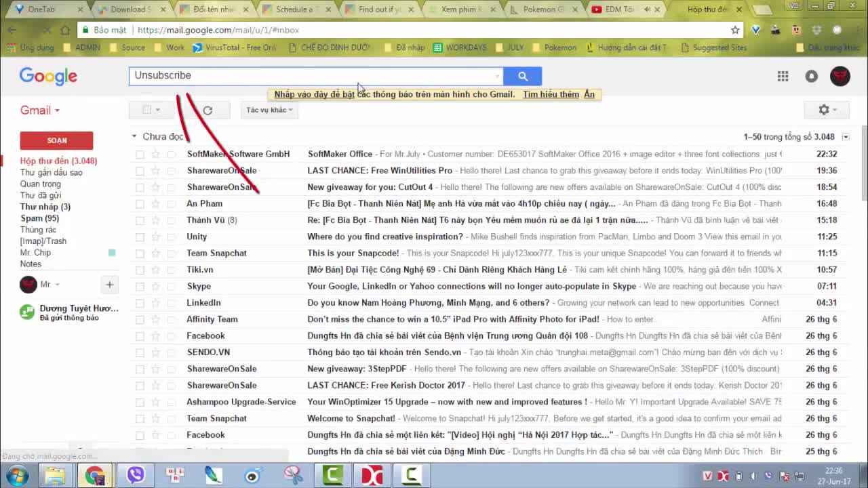Open 'Hộp thư đến (3.048)' folder
The image size is (868, 488).
click(58, 161)
